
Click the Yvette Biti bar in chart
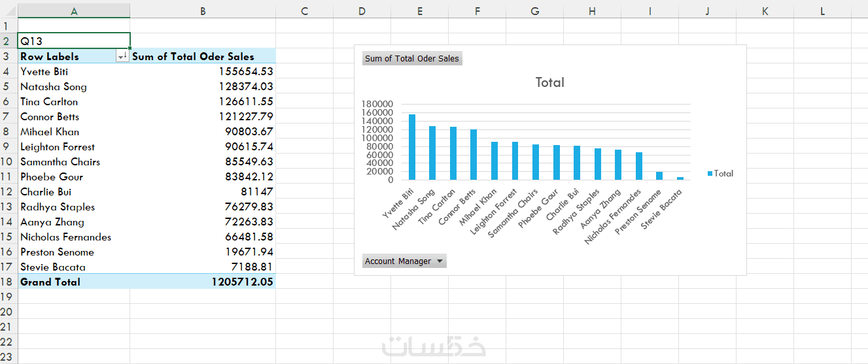(412, 147)
